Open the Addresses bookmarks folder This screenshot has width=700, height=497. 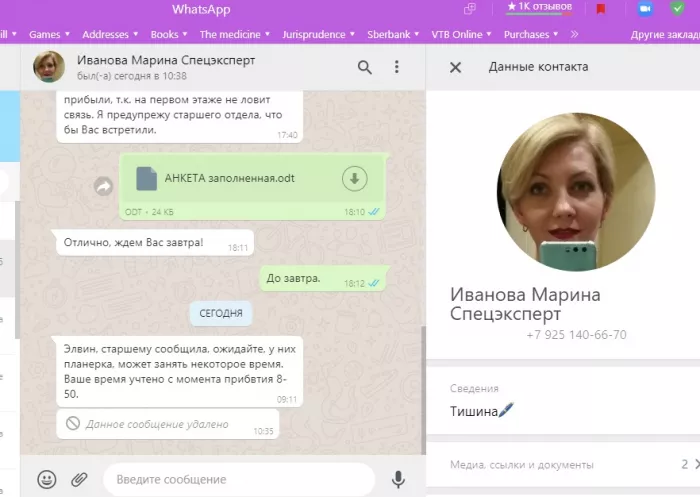pyautogui.click(x=110, y=34)
